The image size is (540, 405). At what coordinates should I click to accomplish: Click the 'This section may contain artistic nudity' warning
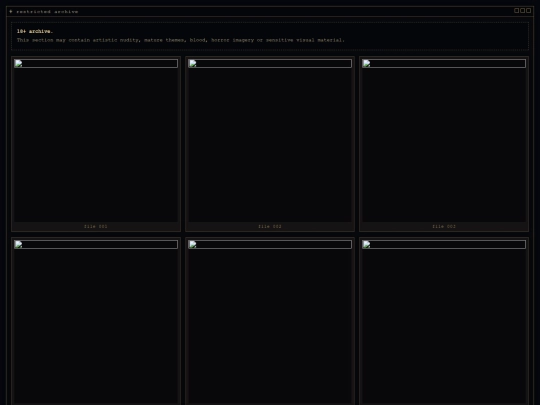180,40
